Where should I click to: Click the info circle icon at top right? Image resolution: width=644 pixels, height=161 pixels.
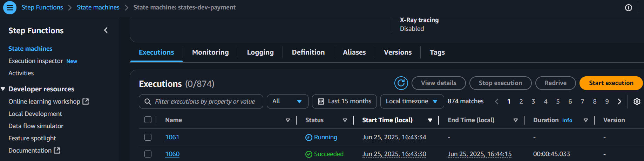tap(628, 8)
